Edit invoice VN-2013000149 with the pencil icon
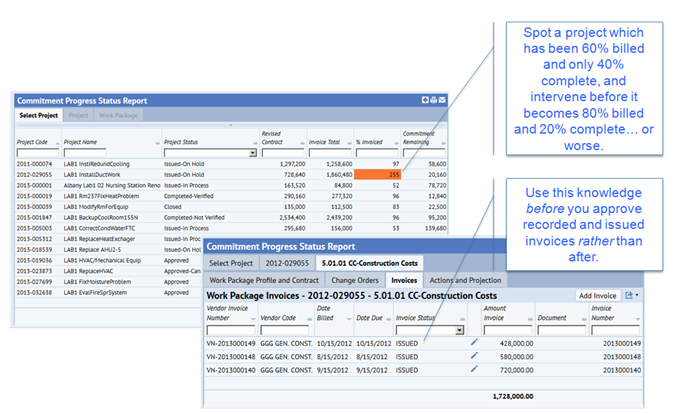674x414 pixels. click(474, 342)
